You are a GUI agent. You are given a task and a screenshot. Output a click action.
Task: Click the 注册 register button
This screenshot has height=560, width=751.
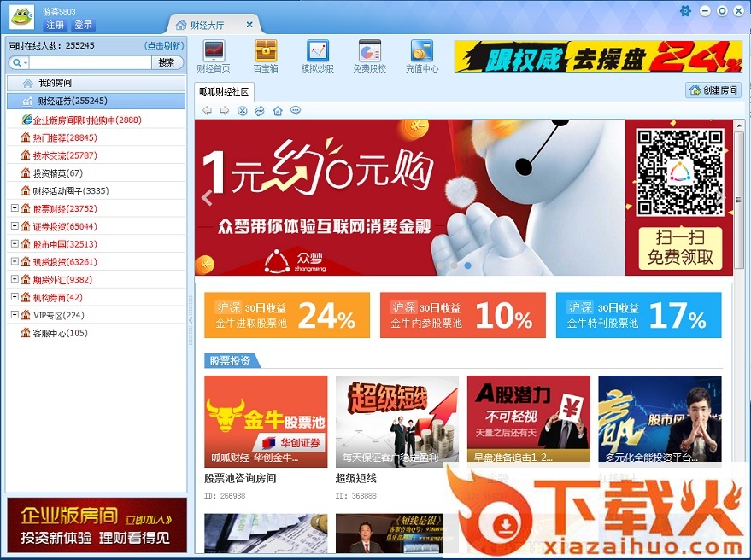pos(55,25)
